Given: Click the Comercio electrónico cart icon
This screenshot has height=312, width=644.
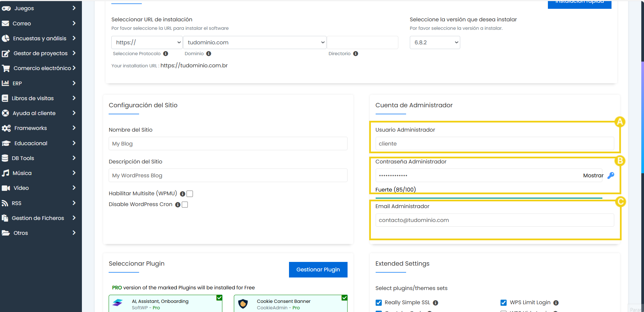Looking at the screenshot, I should (6, 68).
